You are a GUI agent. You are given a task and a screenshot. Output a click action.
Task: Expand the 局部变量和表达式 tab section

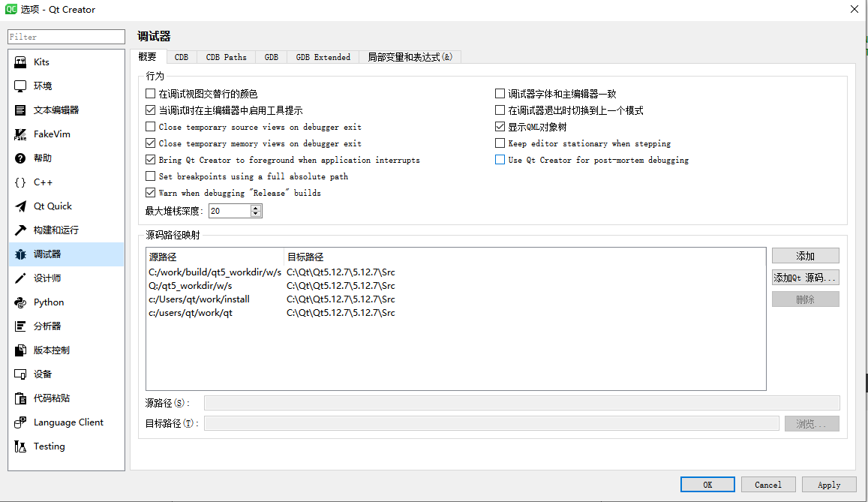tap(410, 56)
